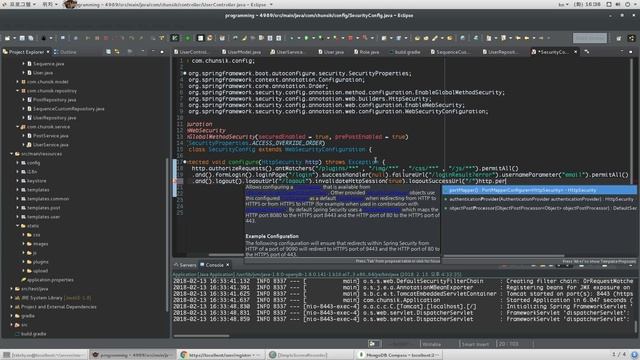The image size is (640, 360).
Task: Open the SequenceCus... editor tab
Action: tap(451, 52)
